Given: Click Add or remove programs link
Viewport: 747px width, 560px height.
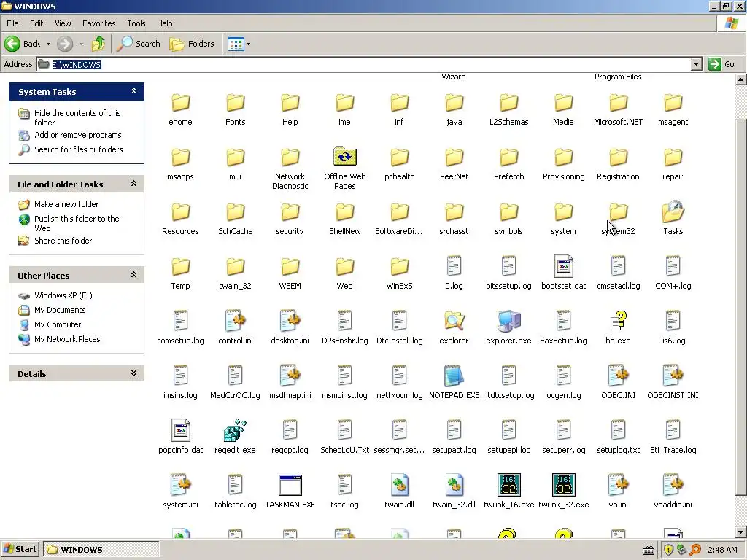Looking at the screenshot, I should [x=77, y=135].
